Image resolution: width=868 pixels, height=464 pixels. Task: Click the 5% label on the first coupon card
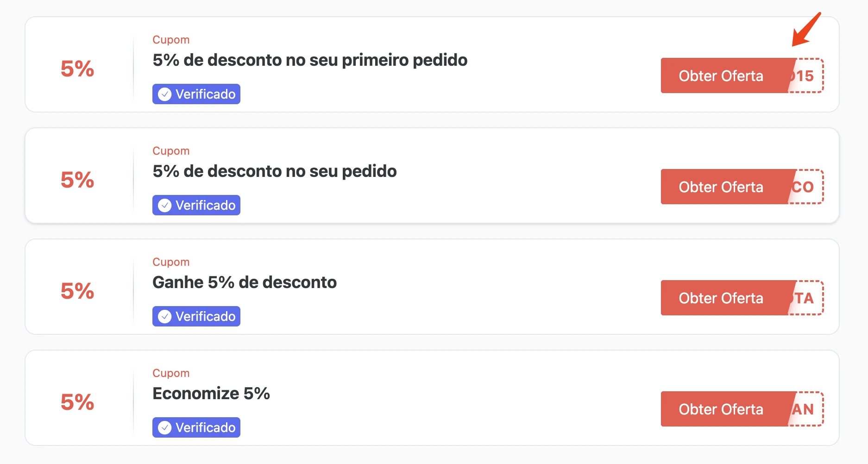pyautogui.click(x=77, y=69)
